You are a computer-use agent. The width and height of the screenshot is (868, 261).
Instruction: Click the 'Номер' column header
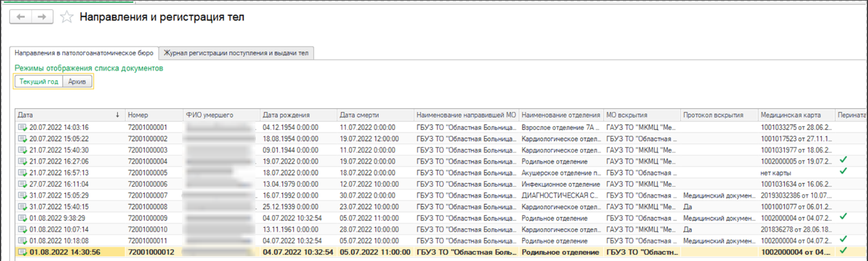[x=152, y=115]
